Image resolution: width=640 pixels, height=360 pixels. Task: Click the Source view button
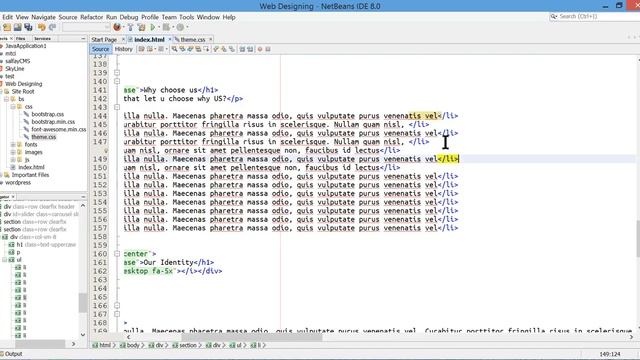[100, 49]
